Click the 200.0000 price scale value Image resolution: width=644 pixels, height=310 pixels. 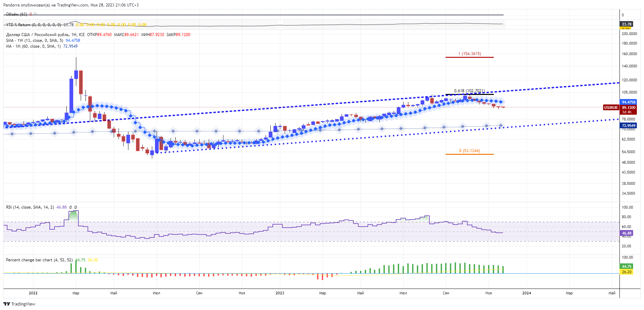click(x=629, y=34)
